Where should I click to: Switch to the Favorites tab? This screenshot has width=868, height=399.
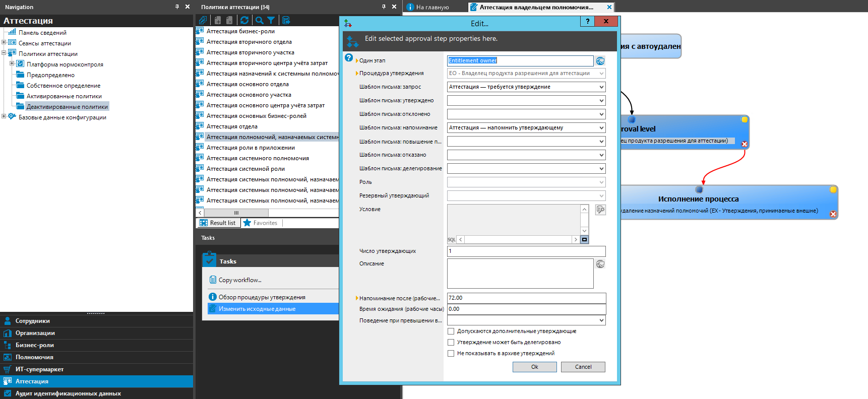(x=260, y=223)
